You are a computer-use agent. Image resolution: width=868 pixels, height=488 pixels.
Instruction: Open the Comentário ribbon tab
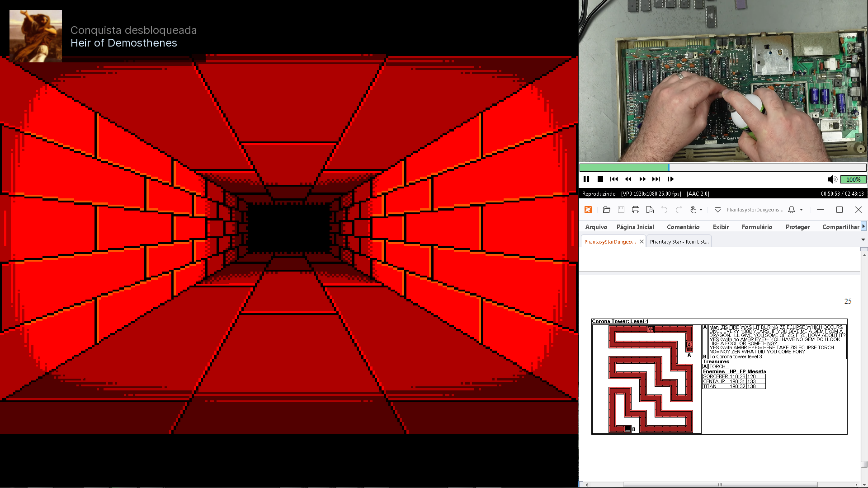683,227
